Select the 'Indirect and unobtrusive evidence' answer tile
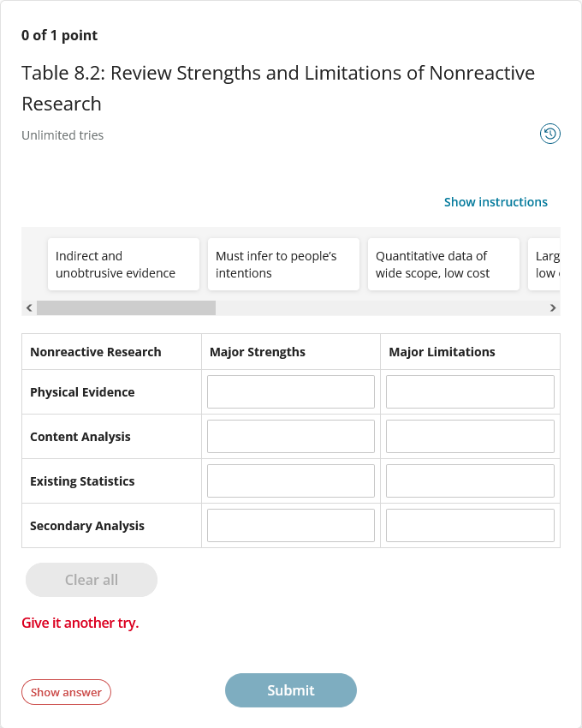The height and width of the screenshot is (728, 582). tap(123, 264)
